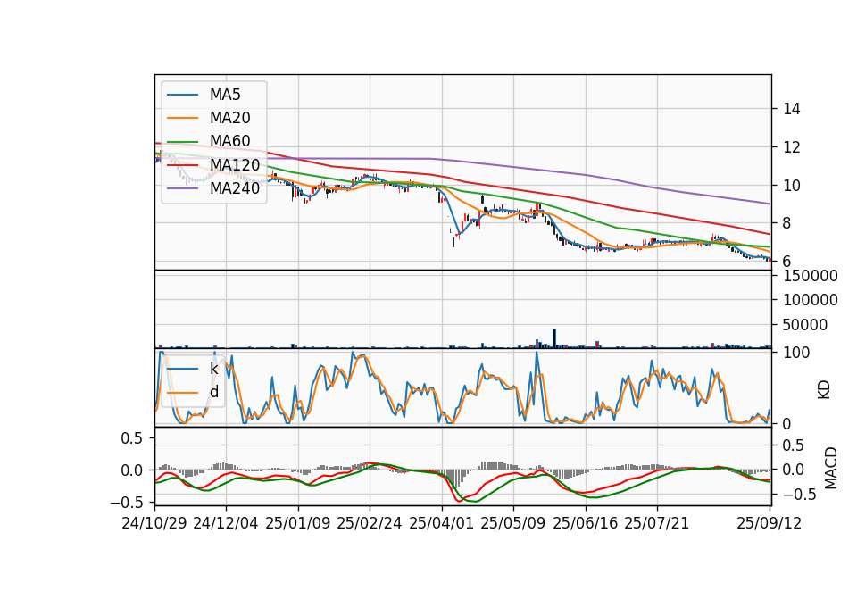Click the 25/02/24 date axis label

click(370, 523)
